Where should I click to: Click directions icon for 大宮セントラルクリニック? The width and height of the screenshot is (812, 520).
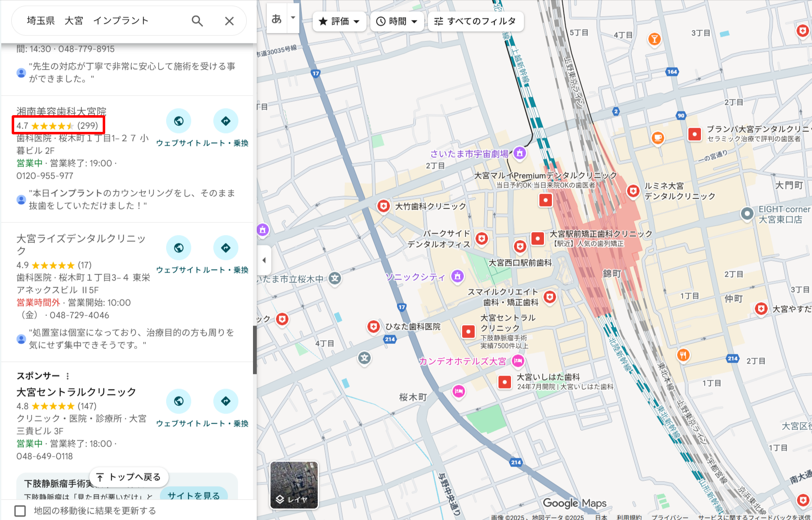tap(226, 401)
